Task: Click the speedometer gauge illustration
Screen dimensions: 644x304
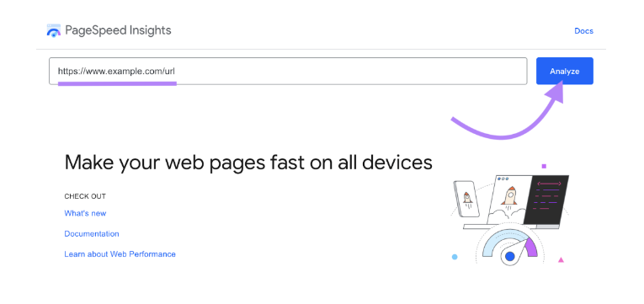Action: pos(509,247)
